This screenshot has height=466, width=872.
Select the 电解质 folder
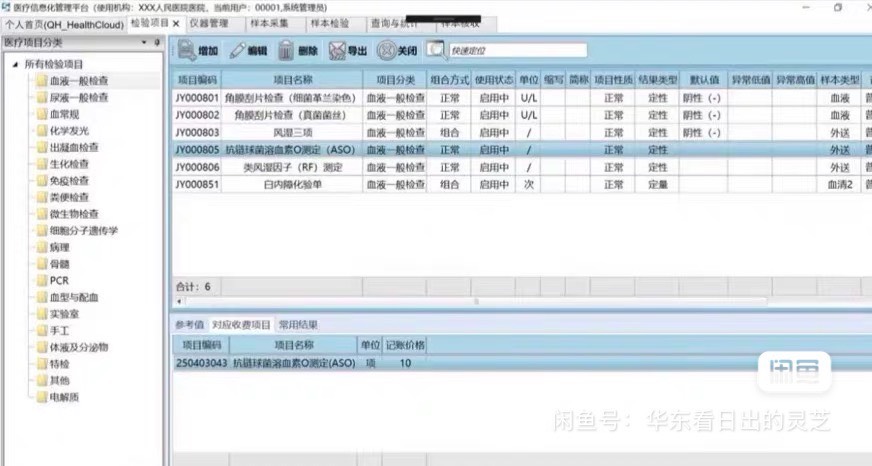pyautogui.click(x=58, y=398)
